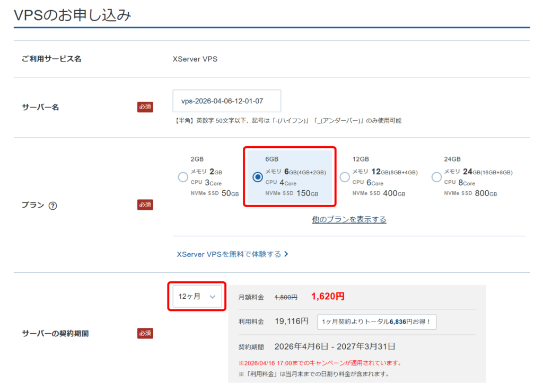Open the XServer VPSを無料で体験する link

(x=229, y=254)
